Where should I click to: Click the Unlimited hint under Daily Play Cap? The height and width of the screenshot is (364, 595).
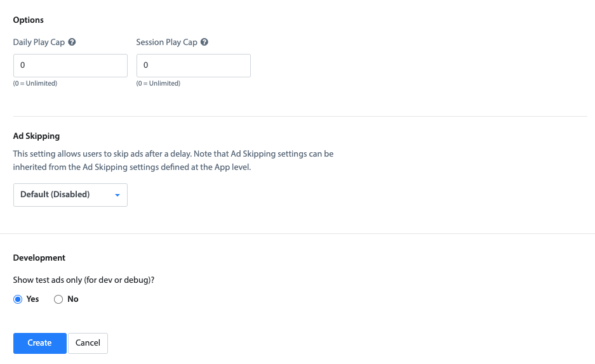[x=35, y=83]
